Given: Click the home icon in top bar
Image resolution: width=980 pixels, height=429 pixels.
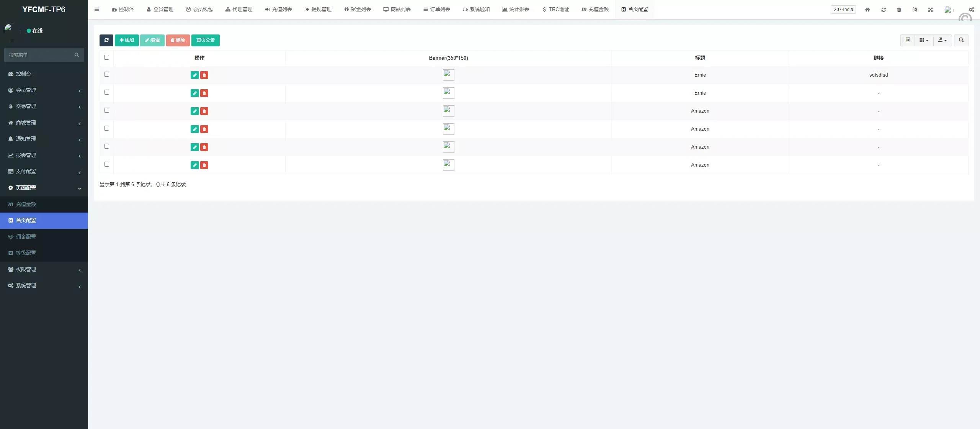Looking at the screenshot, I should (867, 10).
